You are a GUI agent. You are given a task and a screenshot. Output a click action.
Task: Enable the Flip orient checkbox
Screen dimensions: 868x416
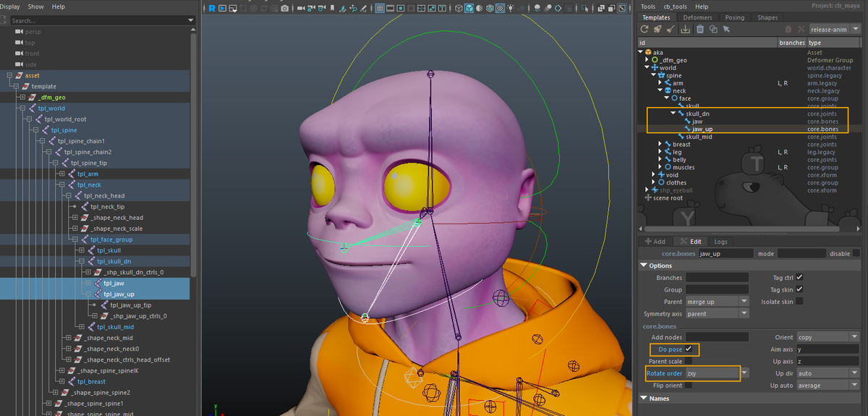[689, 385]
